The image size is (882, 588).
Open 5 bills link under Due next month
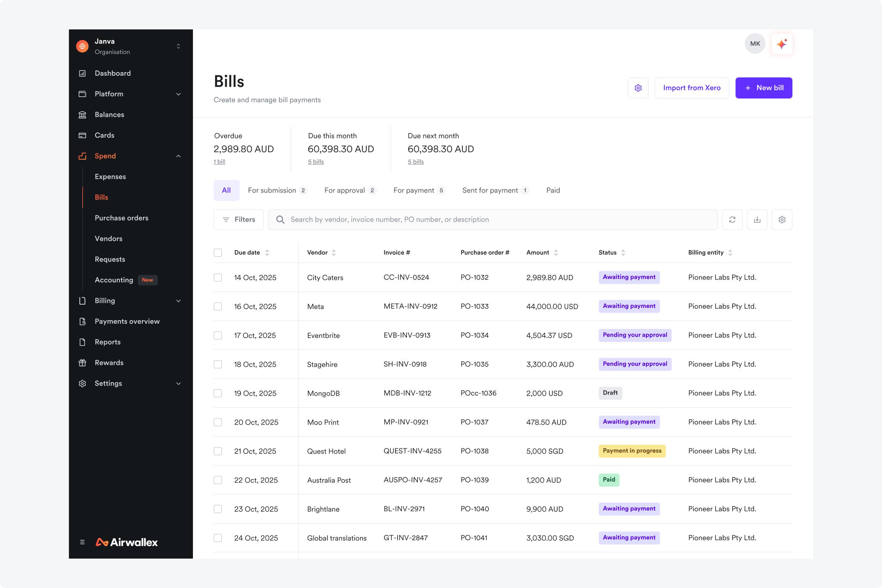pos(416,162)
